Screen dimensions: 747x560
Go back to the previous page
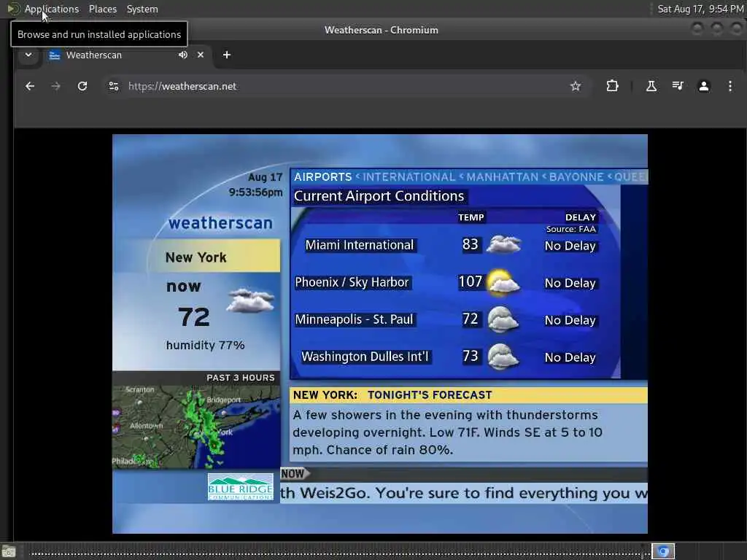pyautogui.click(x=30, y=86)
